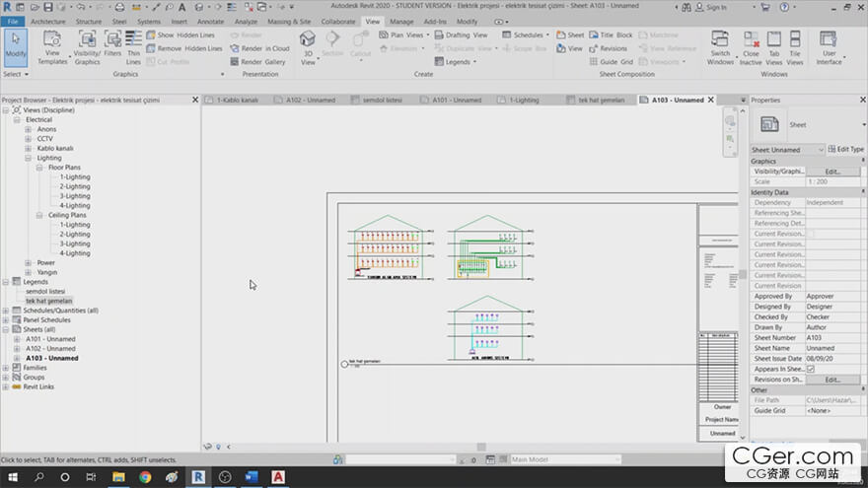Select A102 - Unnamed sheet in browser

tap(50, 349)
